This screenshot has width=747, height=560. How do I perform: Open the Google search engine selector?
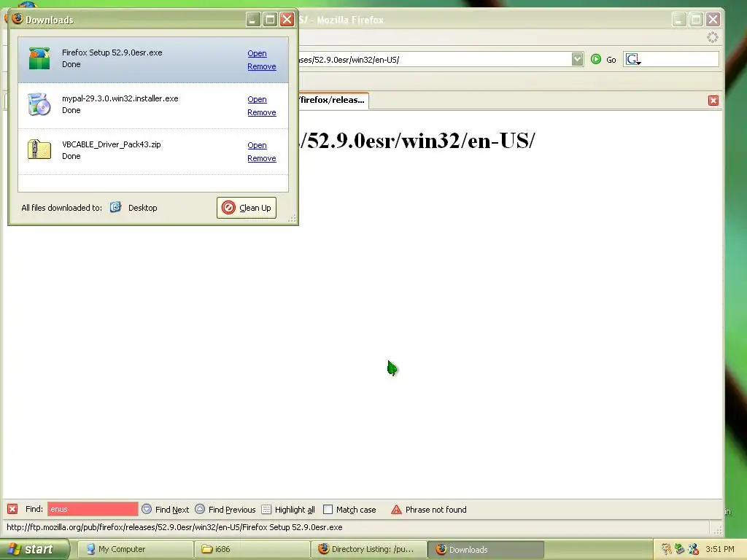click(633, 60)
